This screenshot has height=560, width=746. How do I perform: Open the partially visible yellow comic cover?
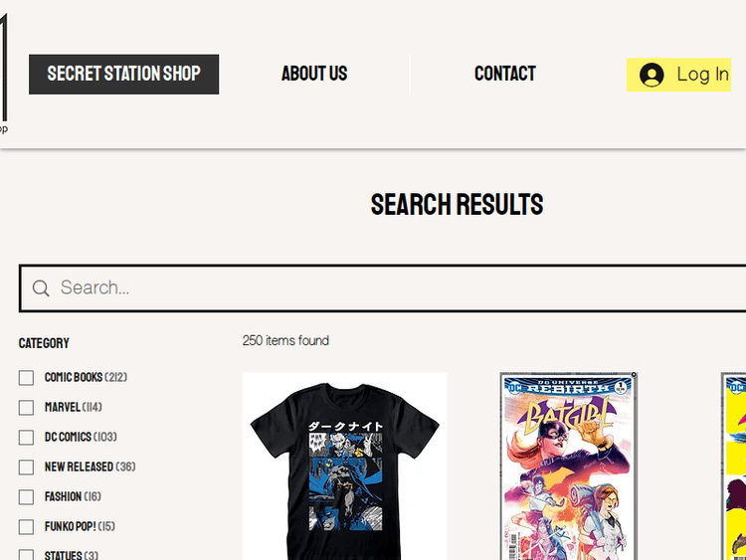pyautogui.click(x=734, y=467)
